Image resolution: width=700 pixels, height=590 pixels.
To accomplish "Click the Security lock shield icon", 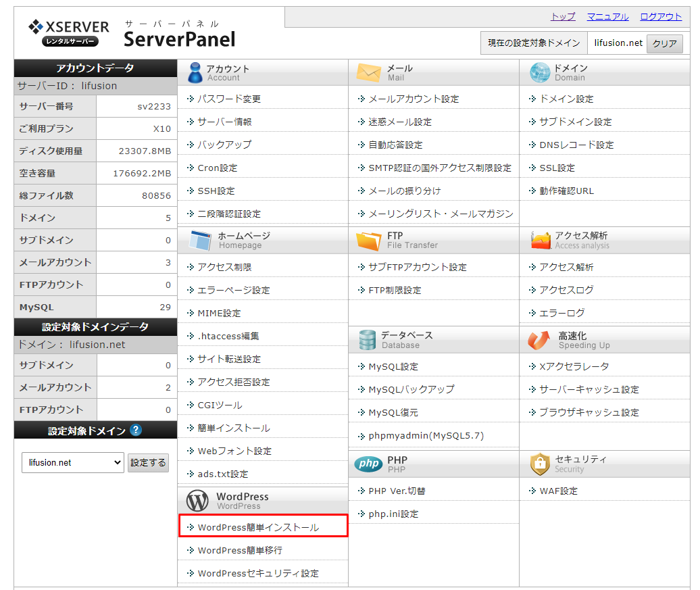I will tap(540, 464).
